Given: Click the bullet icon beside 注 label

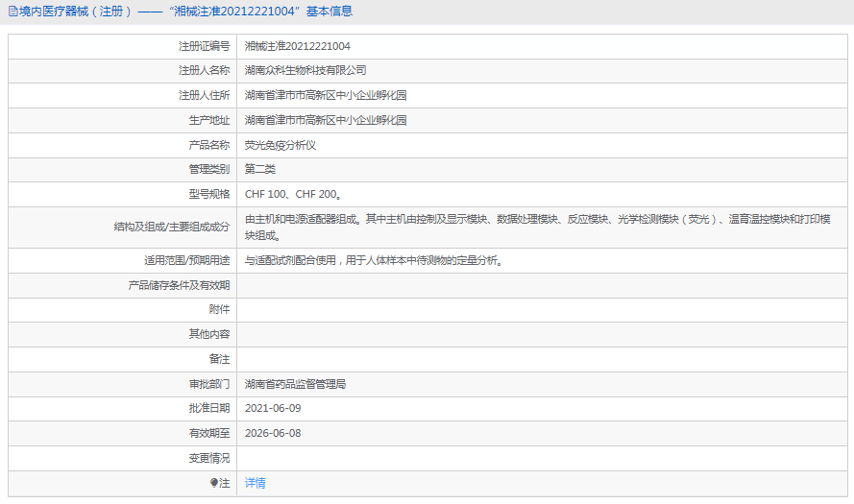Looking at the screenshot, I should point(214,483).
